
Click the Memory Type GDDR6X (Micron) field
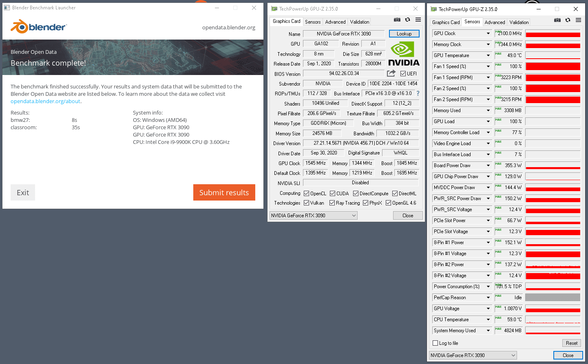click(328, 123)
